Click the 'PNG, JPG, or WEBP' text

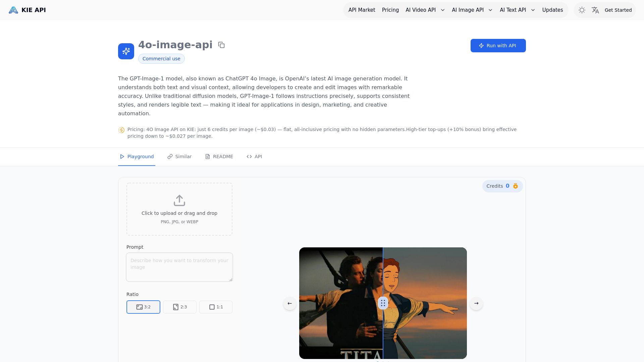click(x=179, y=222)
